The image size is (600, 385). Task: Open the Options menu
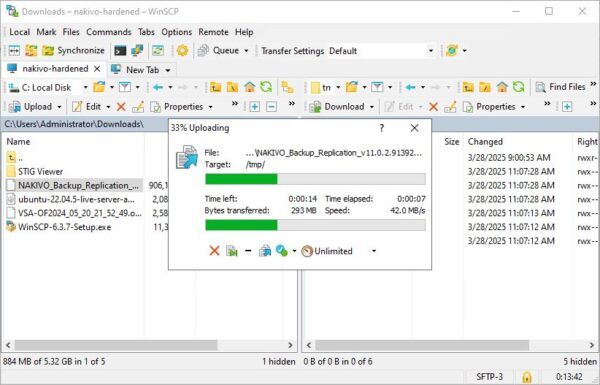click(176, 32)
